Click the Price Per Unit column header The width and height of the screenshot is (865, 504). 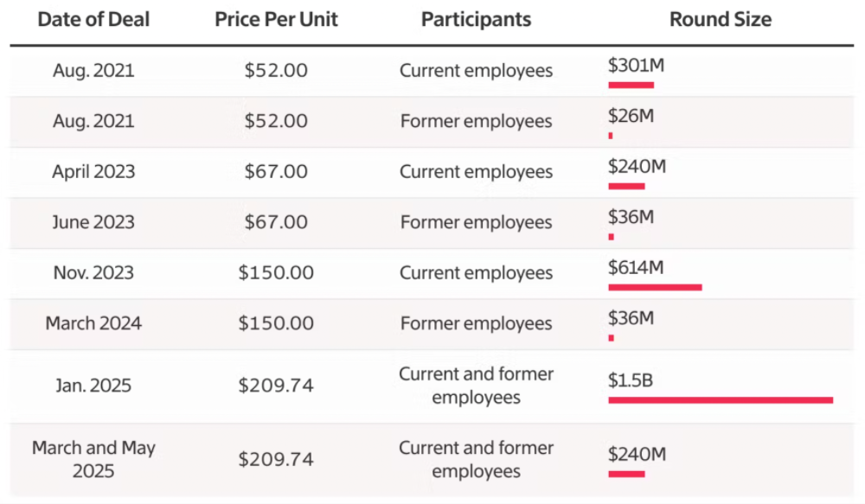tap(275, 20)
